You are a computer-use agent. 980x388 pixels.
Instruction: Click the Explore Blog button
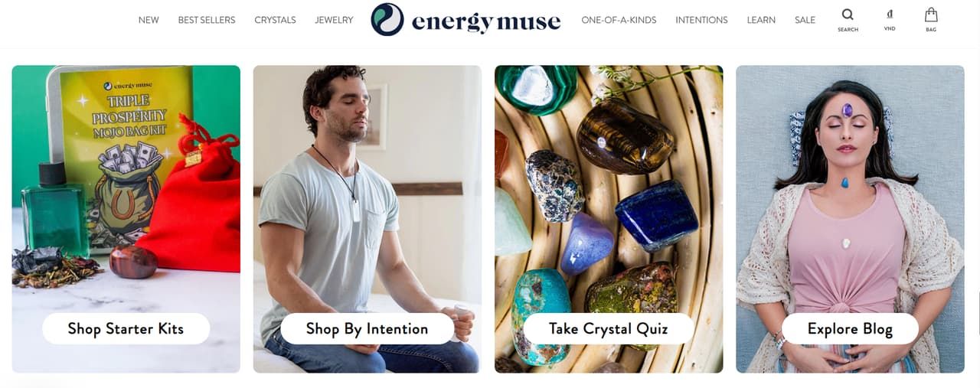850,328
